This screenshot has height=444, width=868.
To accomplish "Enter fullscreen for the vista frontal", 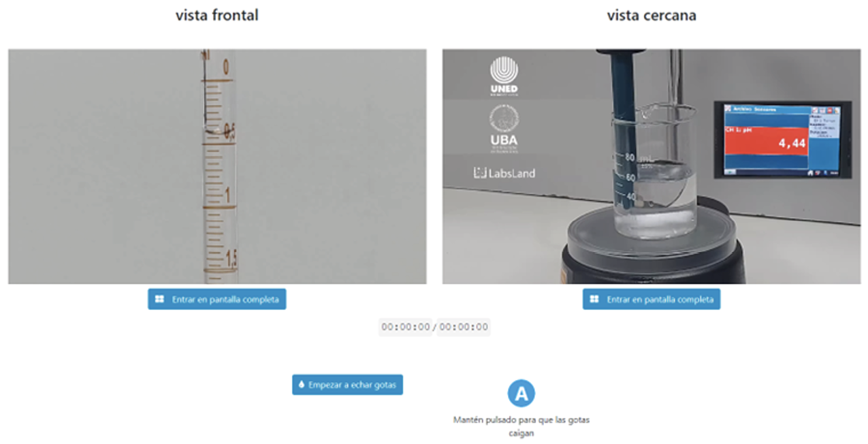I will pos(217,299).
